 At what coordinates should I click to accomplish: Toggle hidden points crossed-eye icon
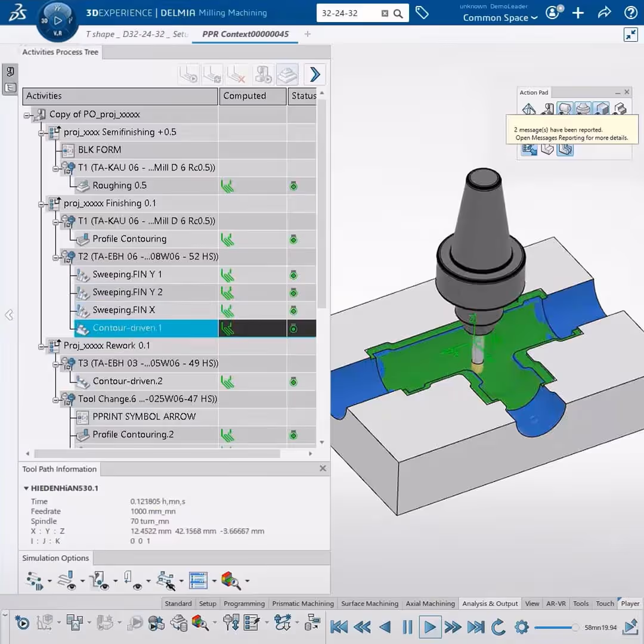pos(166,581)
